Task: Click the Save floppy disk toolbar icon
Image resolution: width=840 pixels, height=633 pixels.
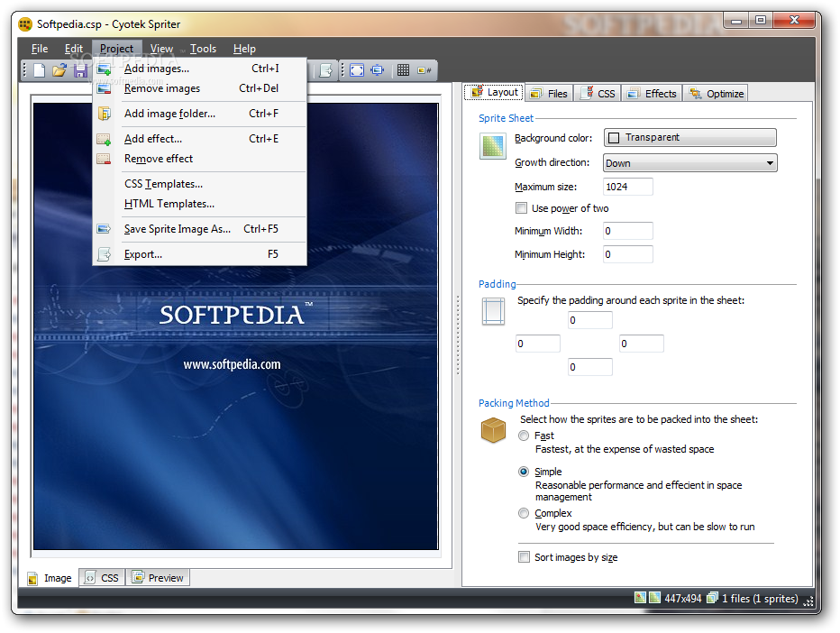Action: tap(80, 70)
